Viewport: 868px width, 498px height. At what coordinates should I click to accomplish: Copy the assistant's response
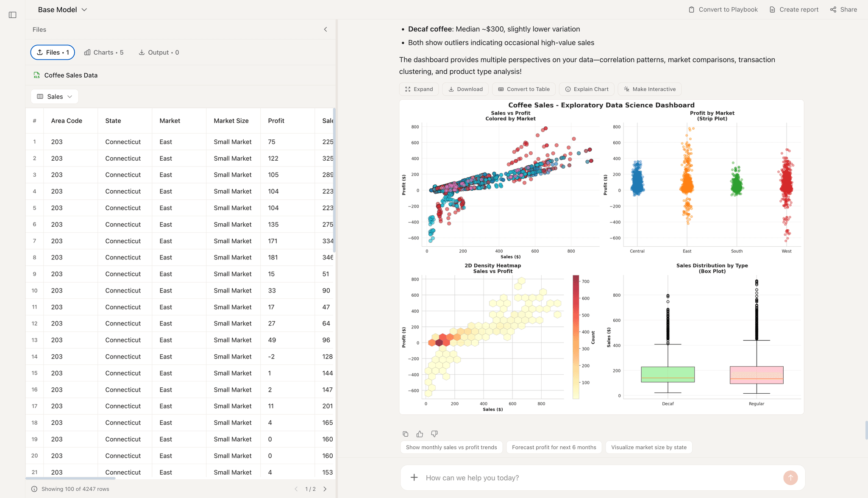(x=406, y=434)
